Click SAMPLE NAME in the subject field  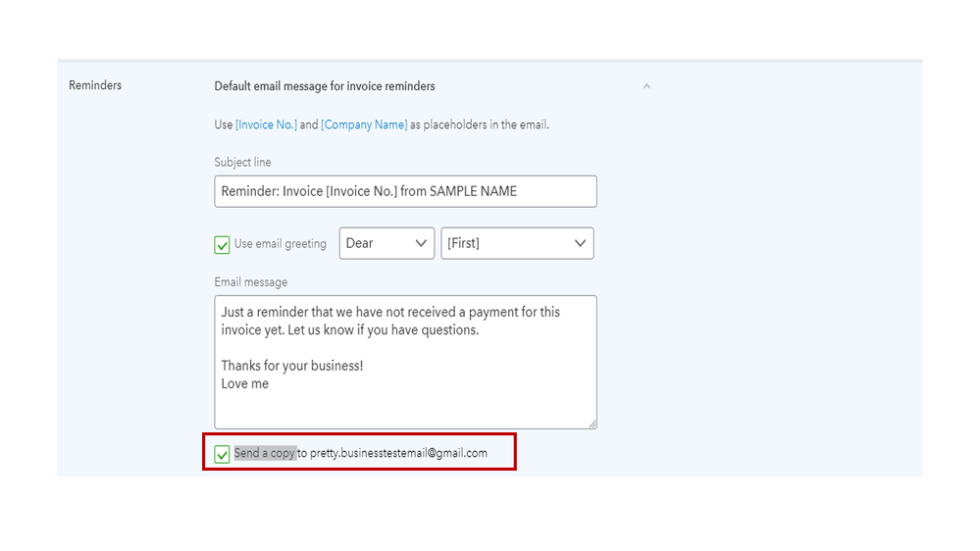(473, 191)
